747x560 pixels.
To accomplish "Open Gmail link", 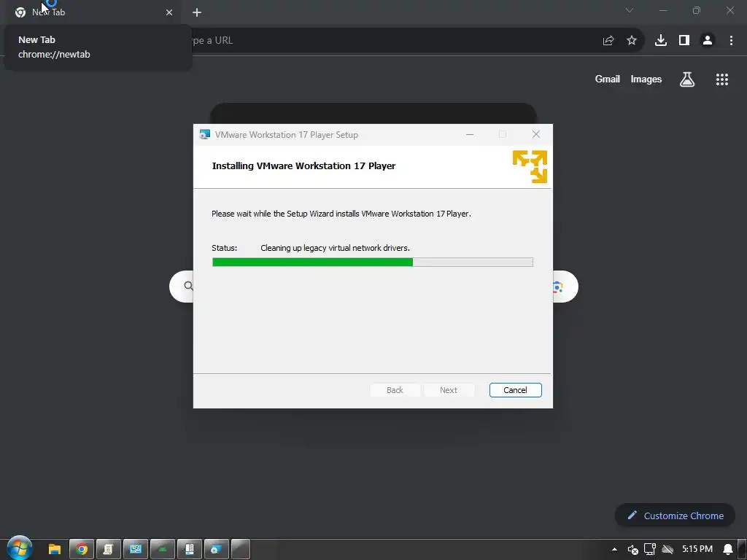I will coord(608,79).
